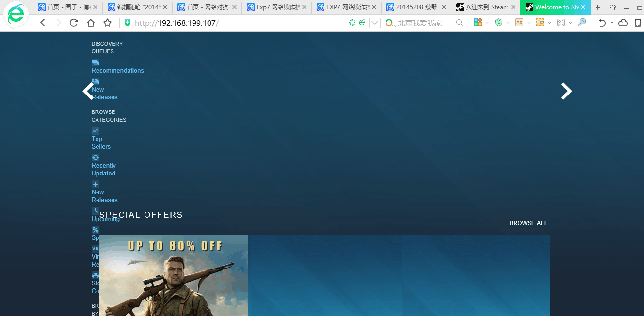Go to the browser home page

91,23
